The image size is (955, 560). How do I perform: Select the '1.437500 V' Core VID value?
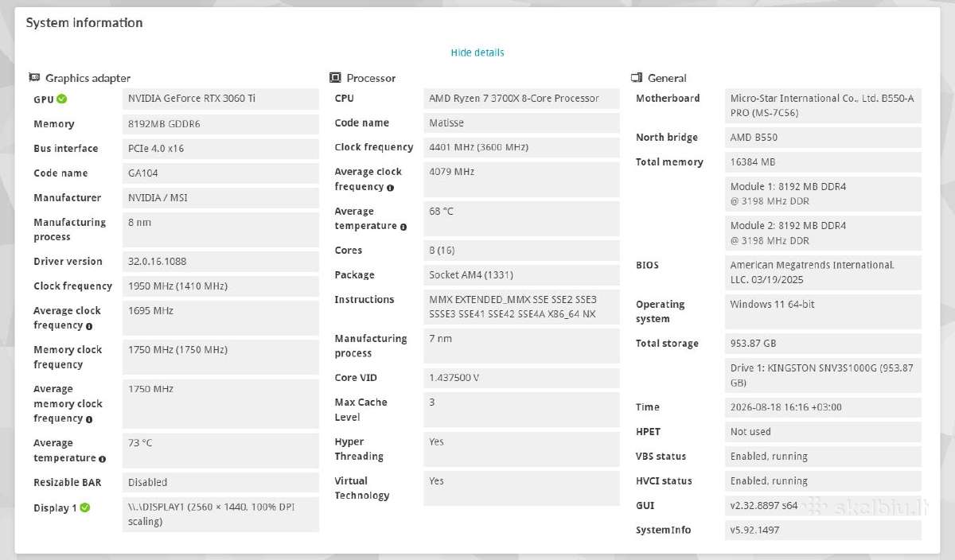point(521,378)
